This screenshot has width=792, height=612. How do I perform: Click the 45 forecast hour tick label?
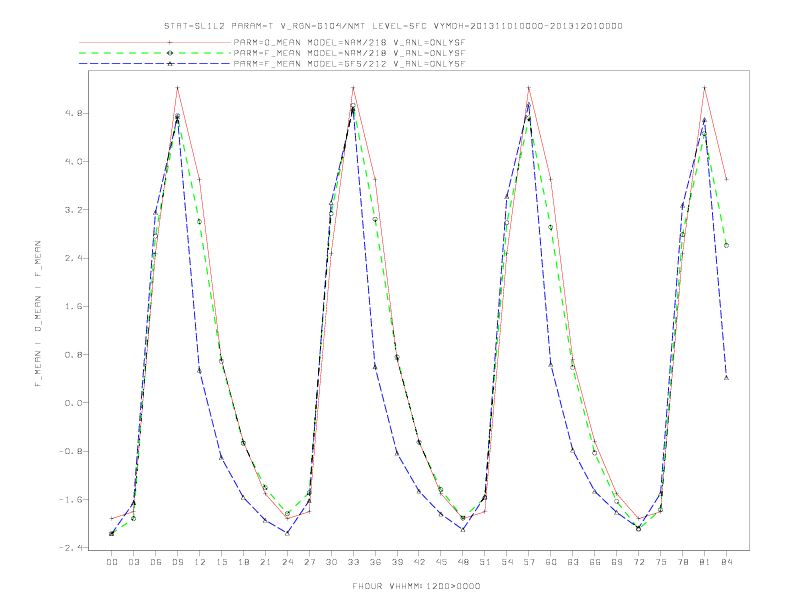click(441, 562)
